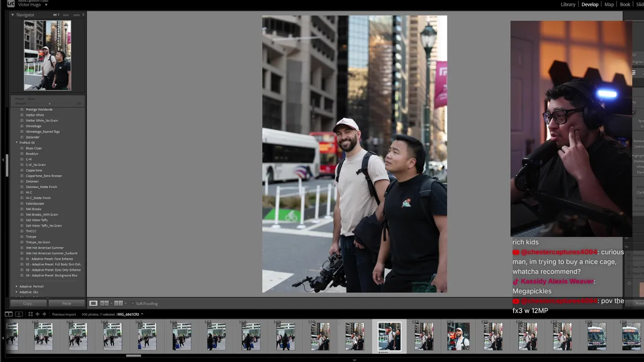The image size is (644, 362).
Task: Apply the Blues Clues preset
Action: pos(34,148)
